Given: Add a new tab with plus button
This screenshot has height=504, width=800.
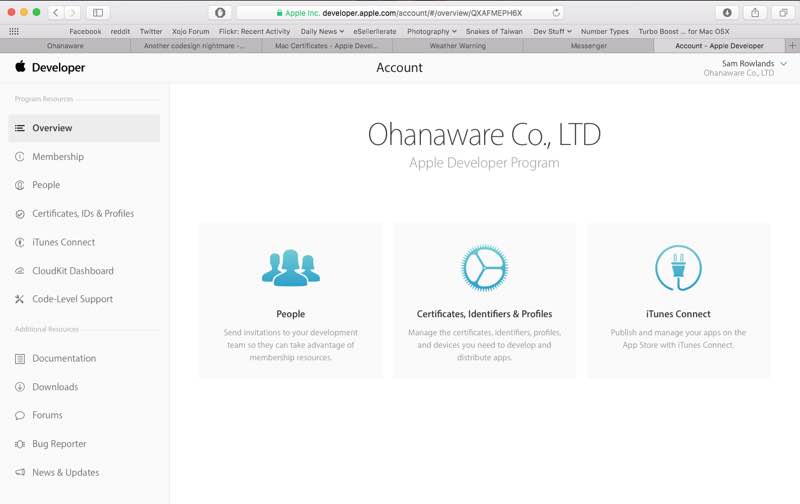Looking at the screenshot, I should [x=792, y=45].
